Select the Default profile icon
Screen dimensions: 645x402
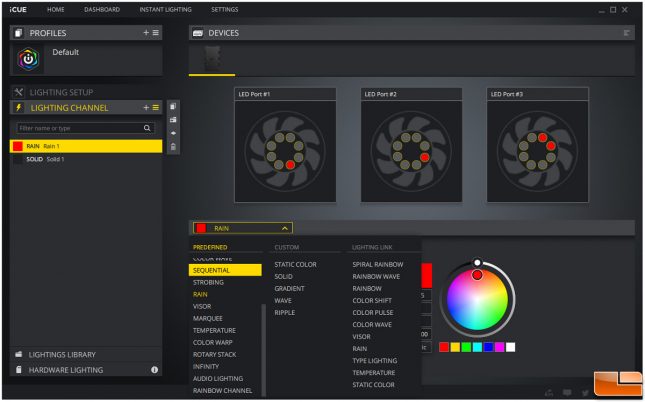coord(28,60)
